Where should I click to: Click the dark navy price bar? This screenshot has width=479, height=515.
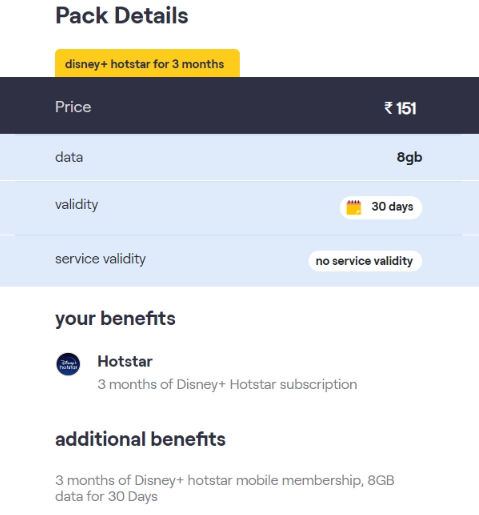pos(239,106)
